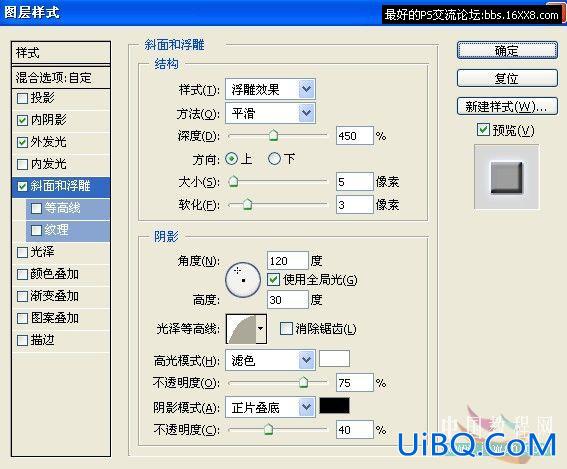The height and width of the screenshot is (469, 567).
Task: Click the shadow opacity 40 field
Action: 354,430
